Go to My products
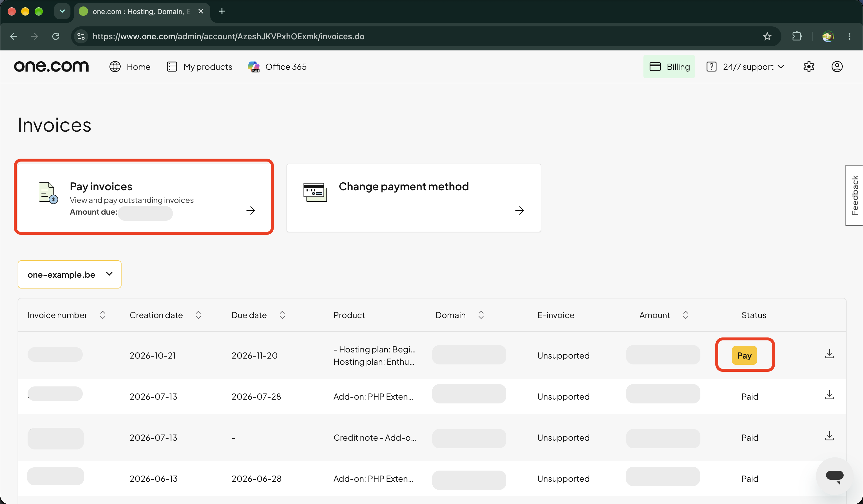 [x=199, y=67]
